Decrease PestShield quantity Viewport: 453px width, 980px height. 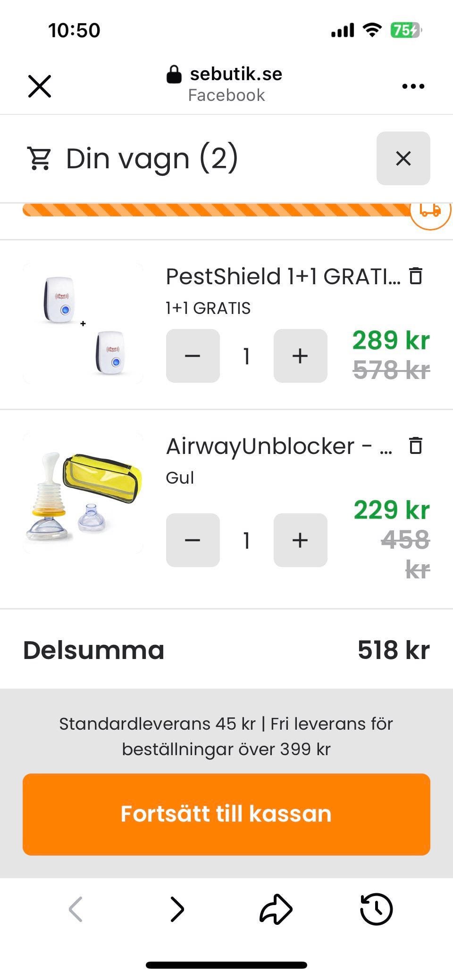(193, 356)
